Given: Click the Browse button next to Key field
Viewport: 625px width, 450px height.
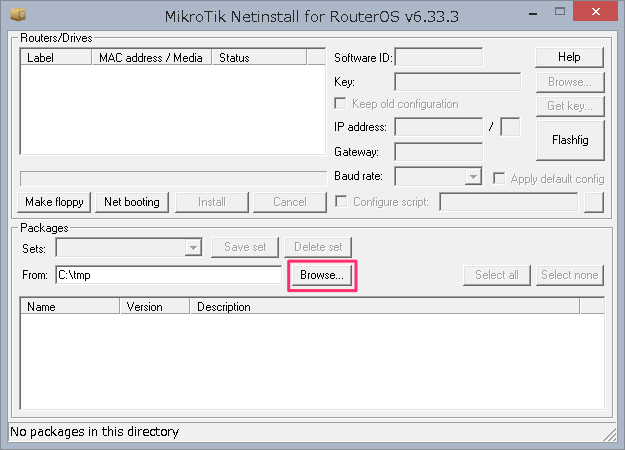Looking at the screenshot, I should (x=570, y=82).
